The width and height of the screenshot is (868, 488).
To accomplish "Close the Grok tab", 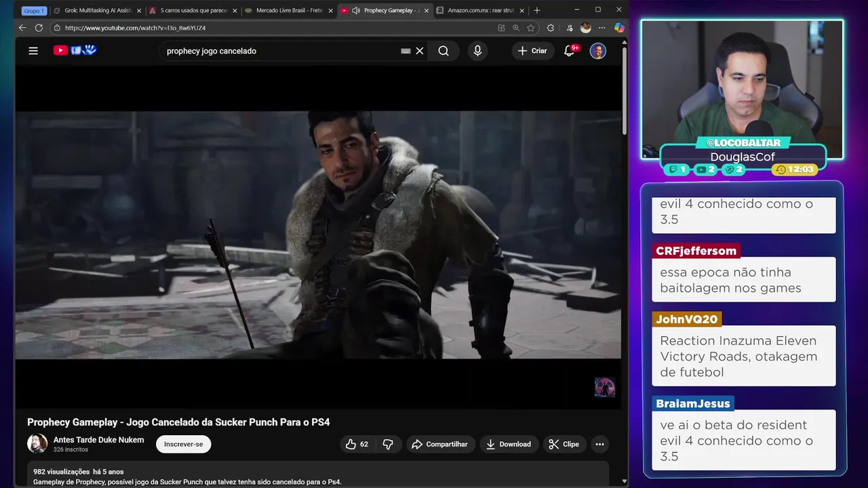I will 138,10.
